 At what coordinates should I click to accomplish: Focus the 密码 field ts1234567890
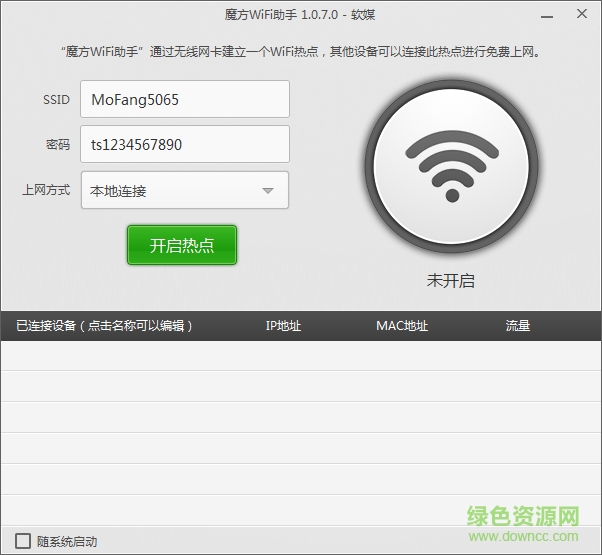point(185,144)
